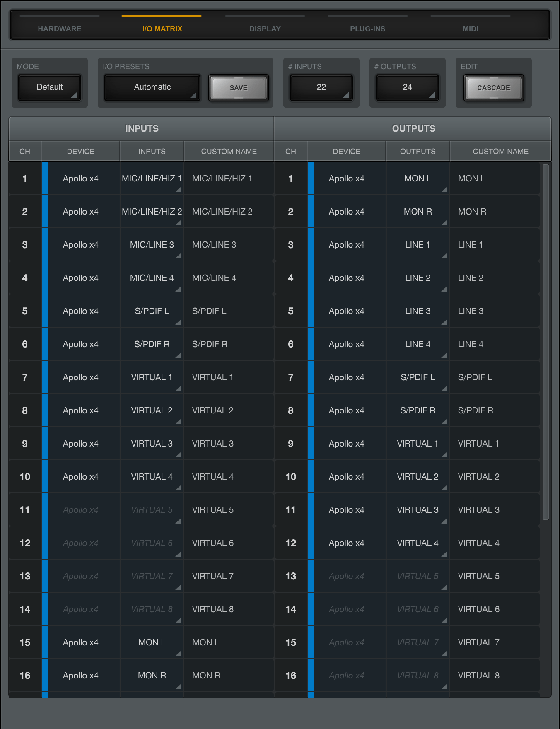Edit output 6 custom name LINE 4
This screenshot has height=729, width=560.
click(495, 344)
